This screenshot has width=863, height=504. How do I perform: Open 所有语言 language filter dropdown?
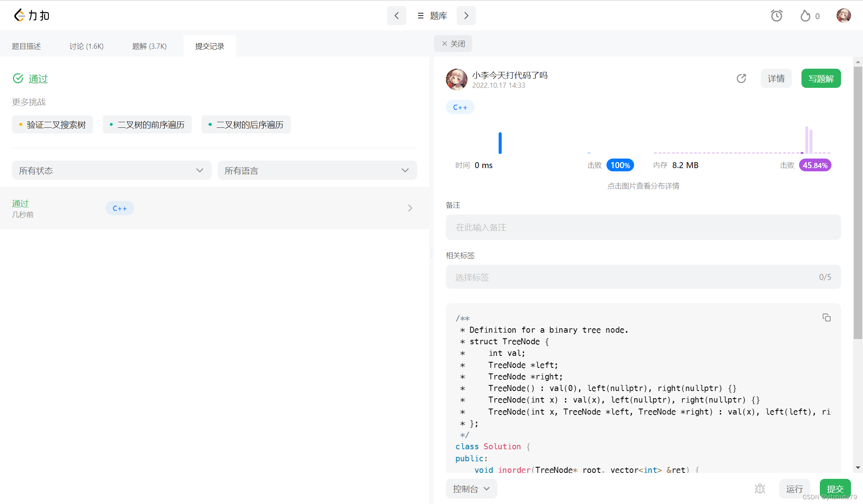coord(317,171)
